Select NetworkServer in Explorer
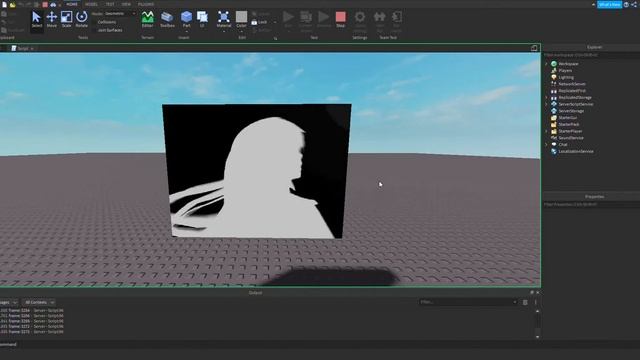The height and width of the screenshot is (360, 640). (572, 84)
